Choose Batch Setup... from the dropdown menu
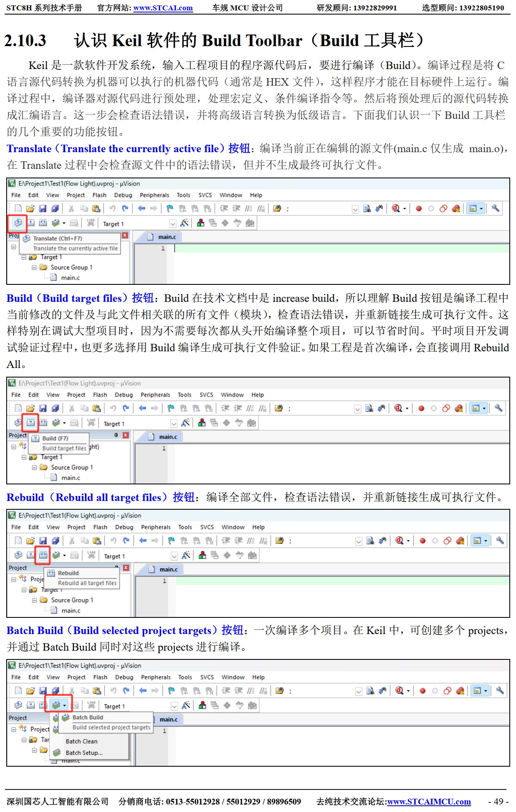The image size is (516, 812). (x=84, y=753)
